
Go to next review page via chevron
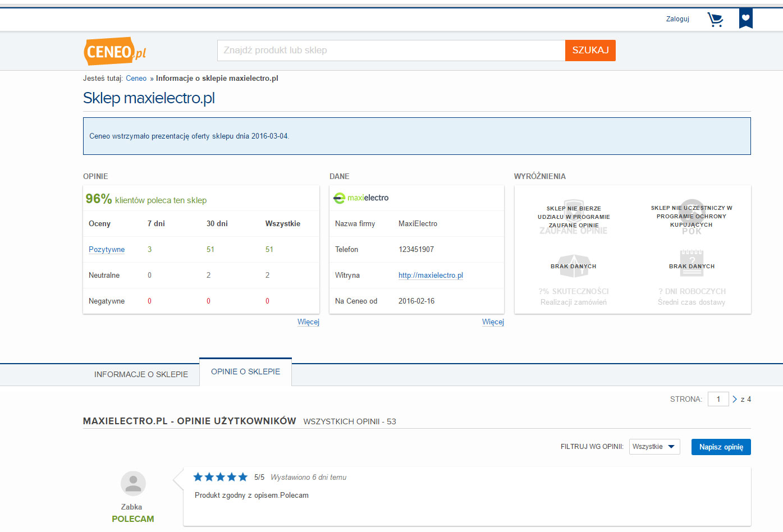(734, 398)
